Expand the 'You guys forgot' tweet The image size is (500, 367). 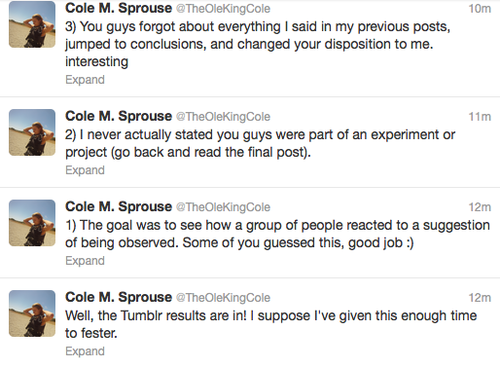click(85, 80)
